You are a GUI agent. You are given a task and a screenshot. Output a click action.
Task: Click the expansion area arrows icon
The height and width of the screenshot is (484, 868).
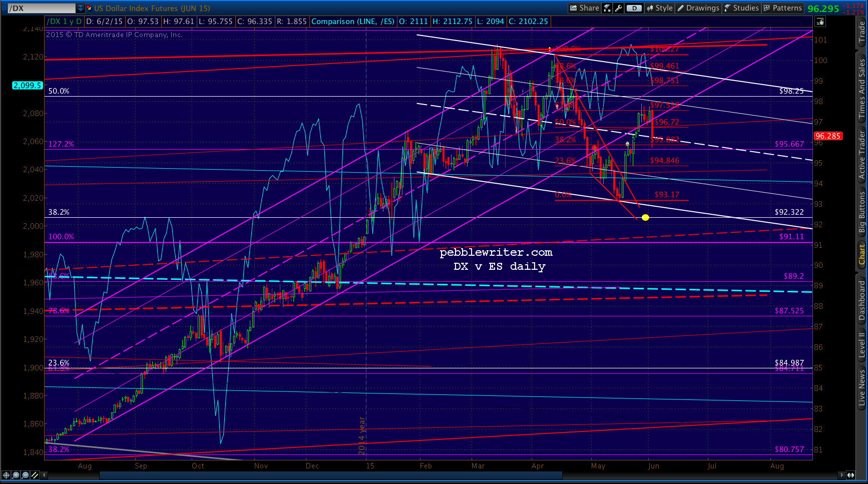[850, 475]
